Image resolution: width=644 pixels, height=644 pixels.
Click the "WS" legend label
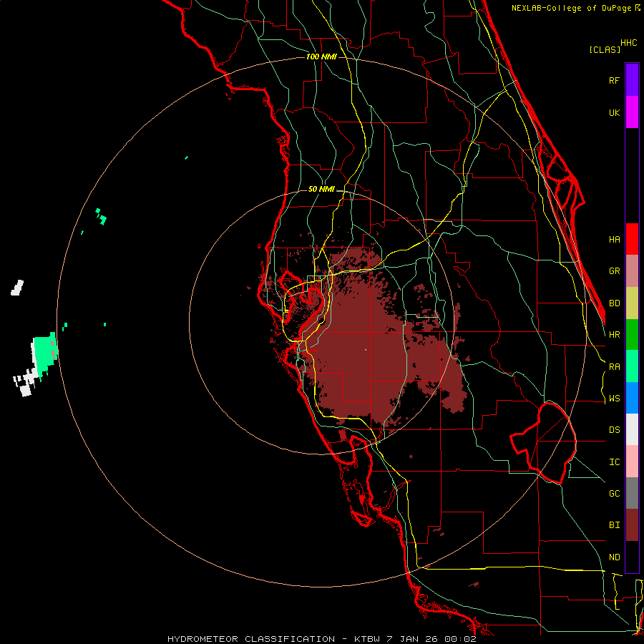614,398
